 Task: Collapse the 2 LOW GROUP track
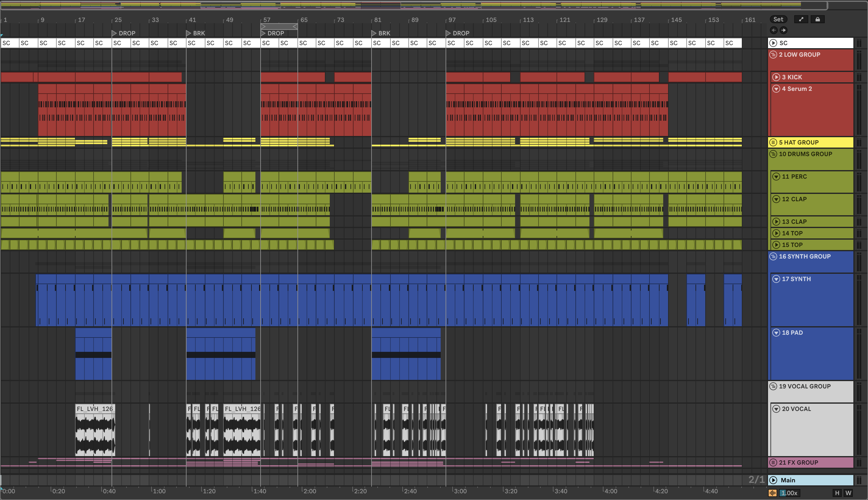click(773, 55)
